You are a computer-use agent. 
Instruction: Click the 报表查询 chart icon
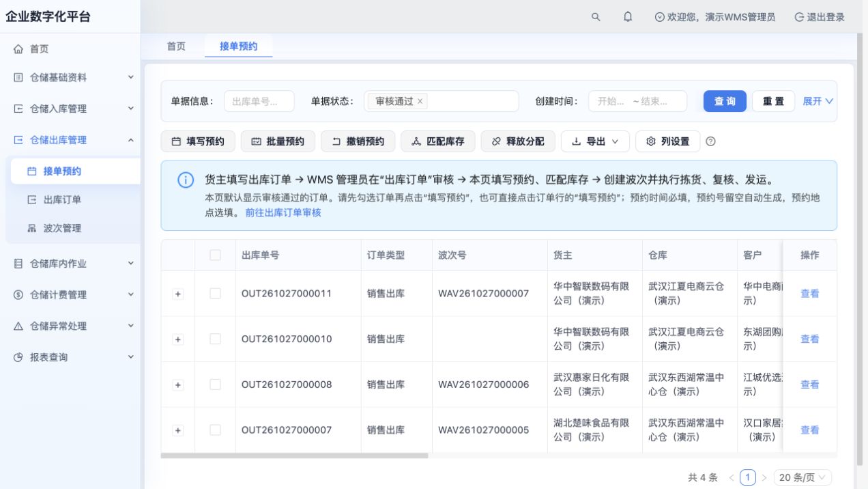(18, 357)
